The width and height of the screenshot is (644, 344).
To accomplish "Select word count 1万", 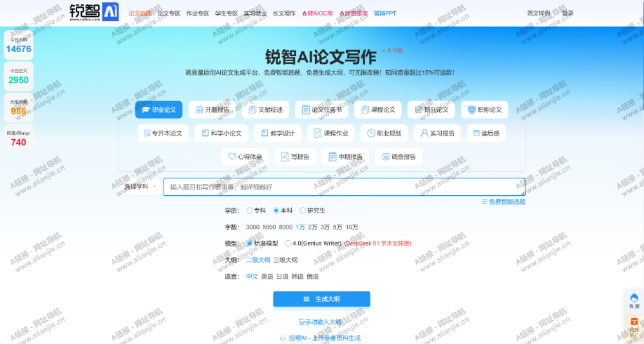I will tap(300, 227).
